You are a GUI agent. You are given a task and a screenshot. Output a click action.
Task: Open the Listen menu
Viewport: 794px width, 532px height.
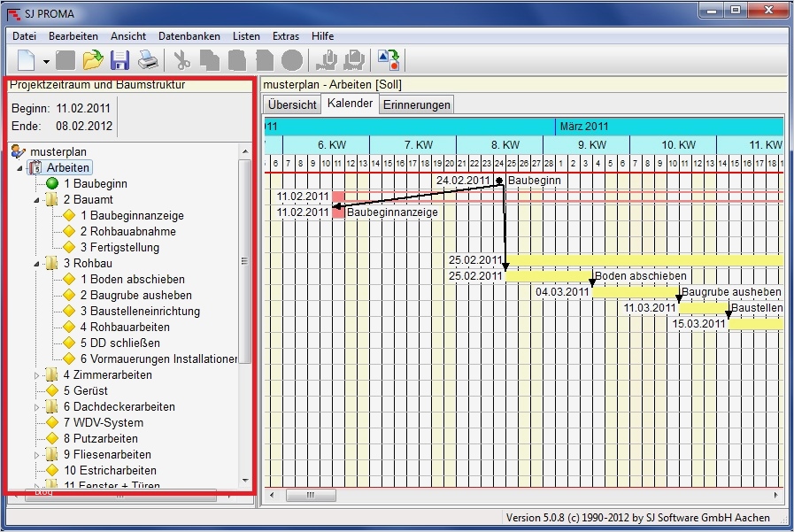pos(246,36)
